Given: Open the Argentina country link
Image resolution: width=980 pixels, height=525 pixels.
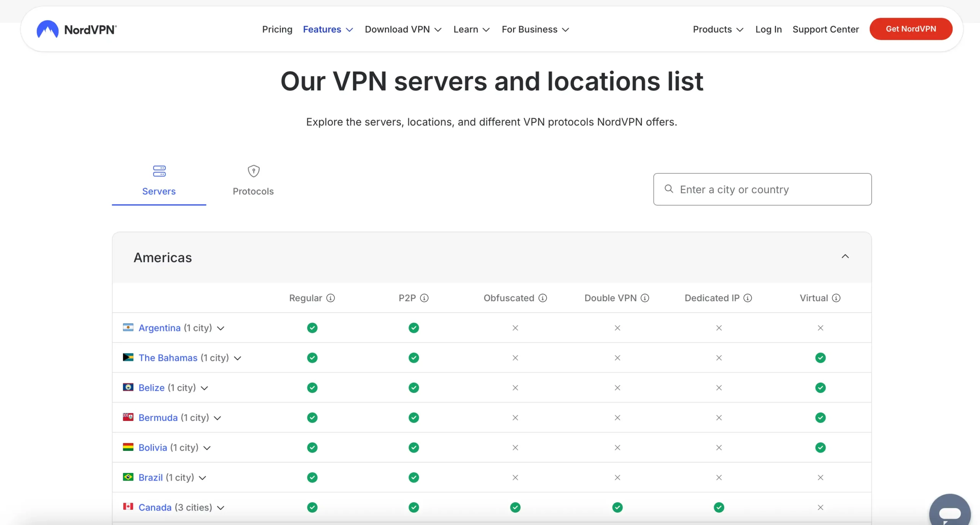Looking at the screenshot, I should (x=160, y=328).
